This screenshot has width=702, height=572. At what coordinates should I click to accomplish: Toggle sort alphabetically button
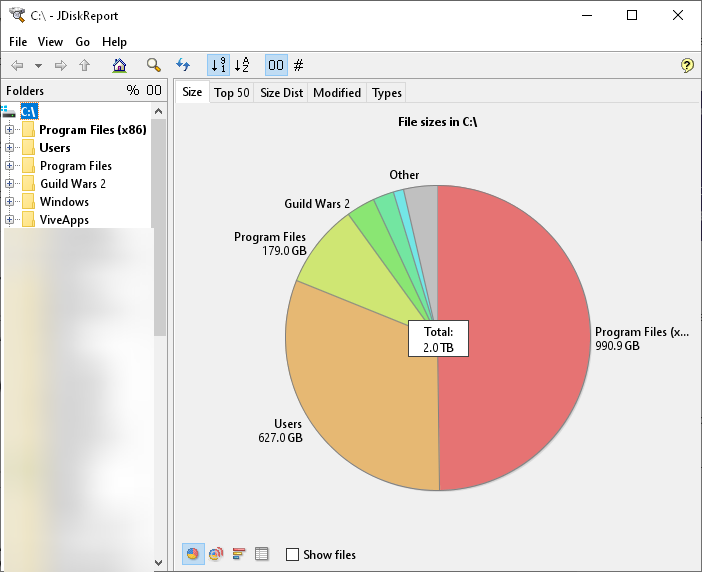tap(242, 65)
